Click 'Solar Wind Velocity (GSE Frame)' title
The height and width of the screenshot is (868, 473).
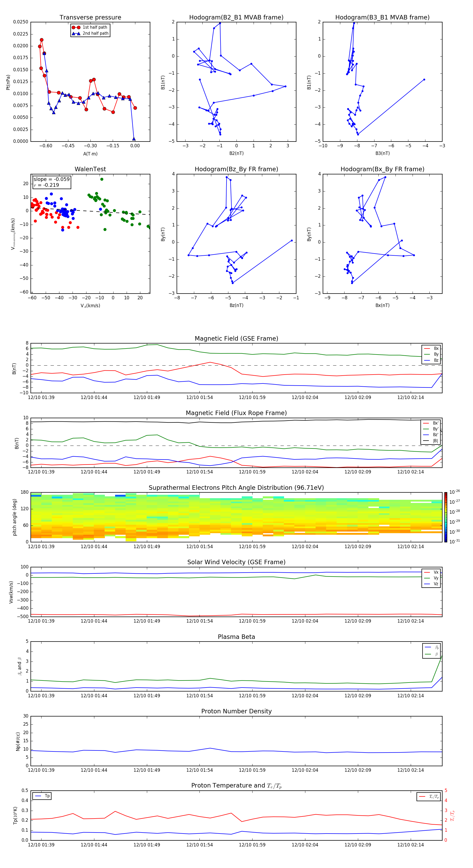(x=236, y=562)
